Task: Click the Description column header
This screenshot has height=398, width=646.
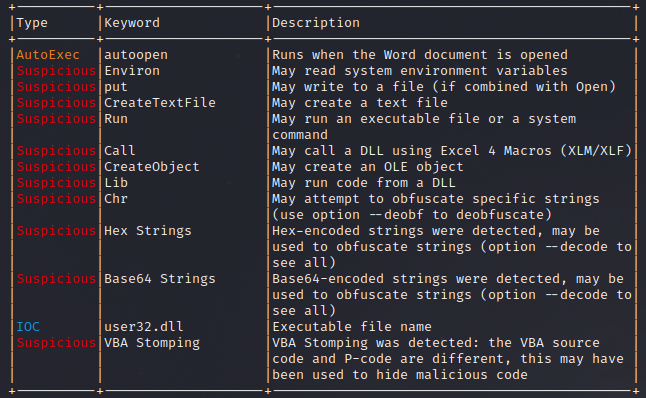Action: point(316,23)
